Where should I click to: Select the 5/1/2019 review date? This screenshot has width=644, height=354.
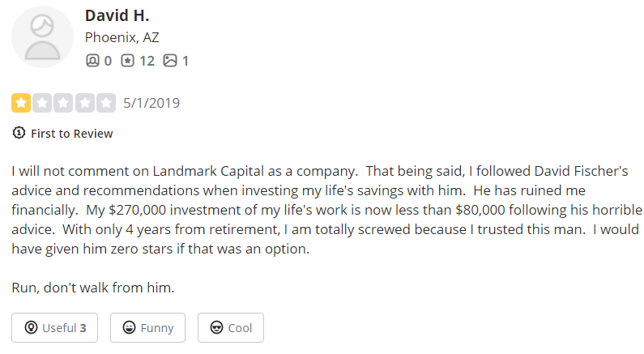click(x=151, y=103)
